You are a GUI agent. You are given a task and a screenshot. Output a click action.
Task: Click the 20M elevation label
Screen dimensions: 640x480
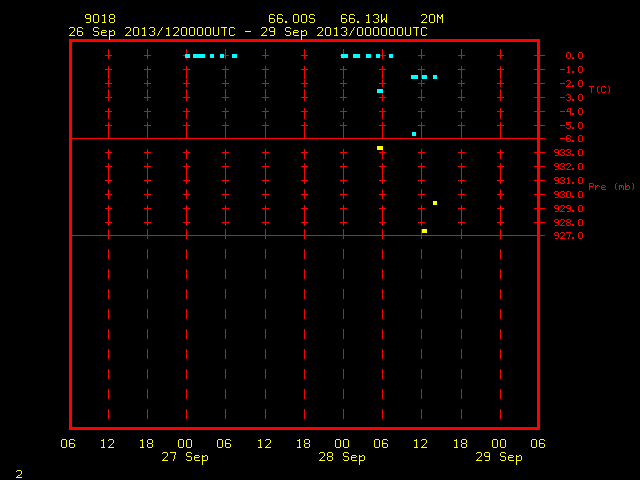[x=432, y=19]
